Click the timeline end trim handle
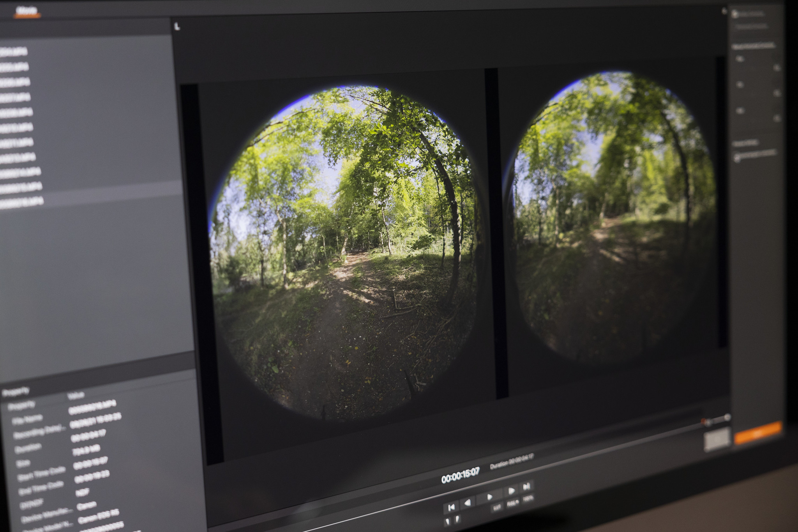Screen dimensions: 798x532 [x=727, y=417]
